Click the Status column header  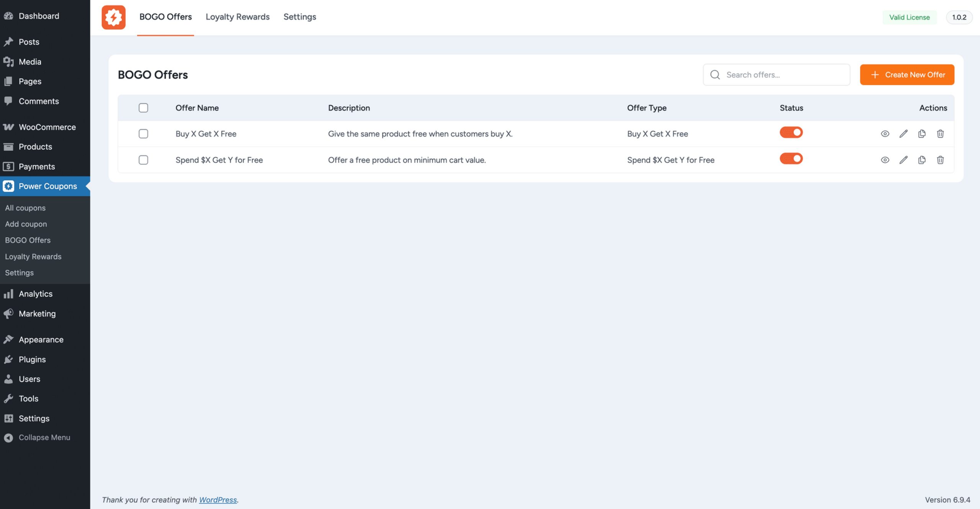tap(791, 108)
